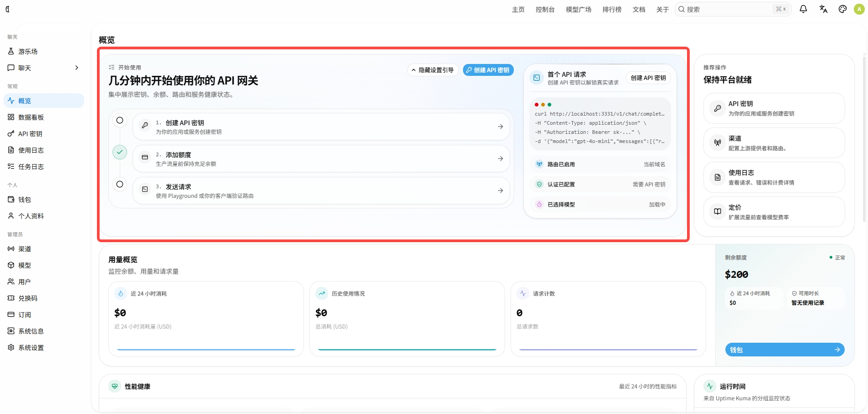Open the recommended 渠道 card
This screenshot has height=414, width=868.
click(774, 143)
